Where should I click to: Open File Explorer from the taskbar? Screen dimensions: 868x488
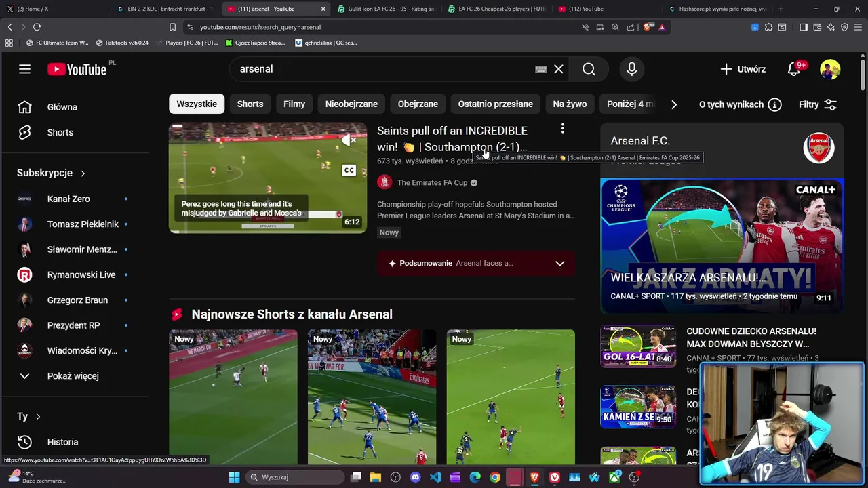point(376,477)
